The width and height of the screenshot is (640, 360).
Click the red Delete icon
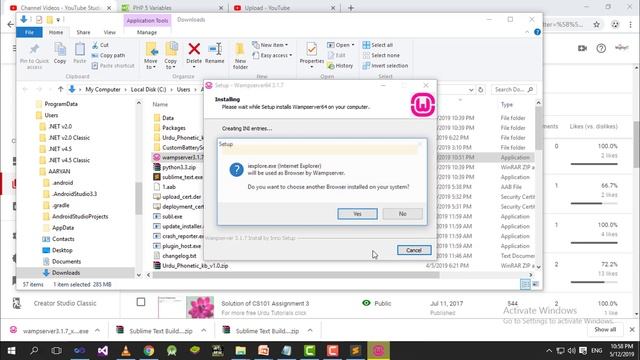[194, 49]
